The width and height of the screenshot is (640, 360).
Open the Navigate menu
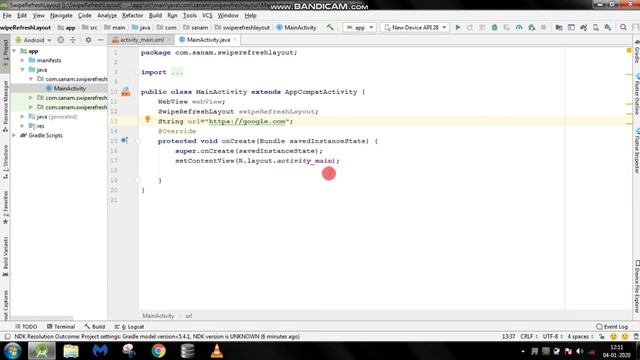pos(61,16)
